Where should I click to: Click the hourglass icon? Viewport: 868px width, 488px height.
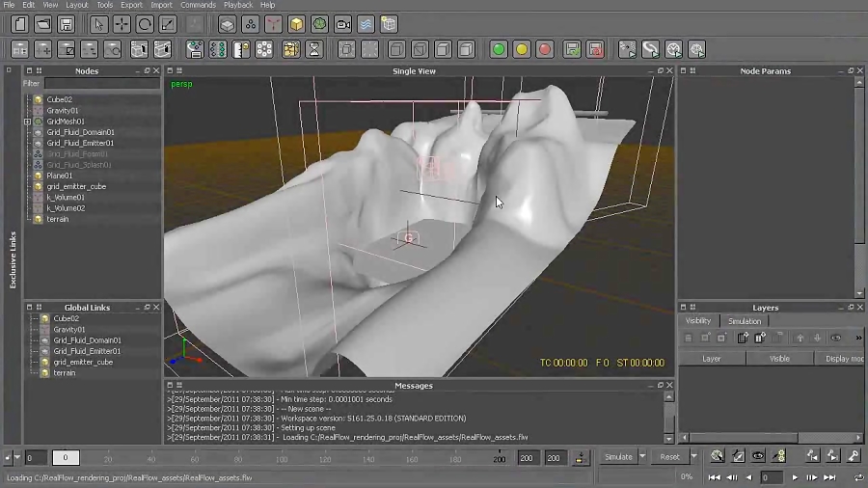[313, 50]
